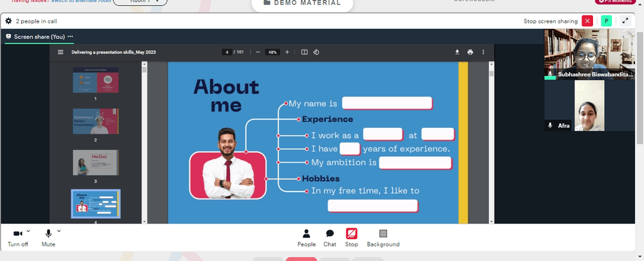Screen dimensions: 644x261
Task: Select the Screen share (You) tab
Action: pyautogui.click(x=39, y=37)
